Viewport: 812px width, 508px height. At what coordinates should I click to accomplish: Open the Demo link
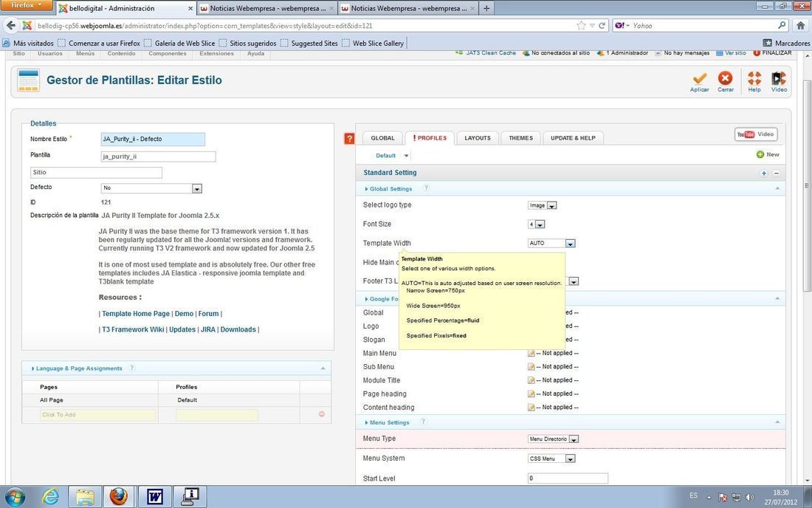(x=184, y=314)
